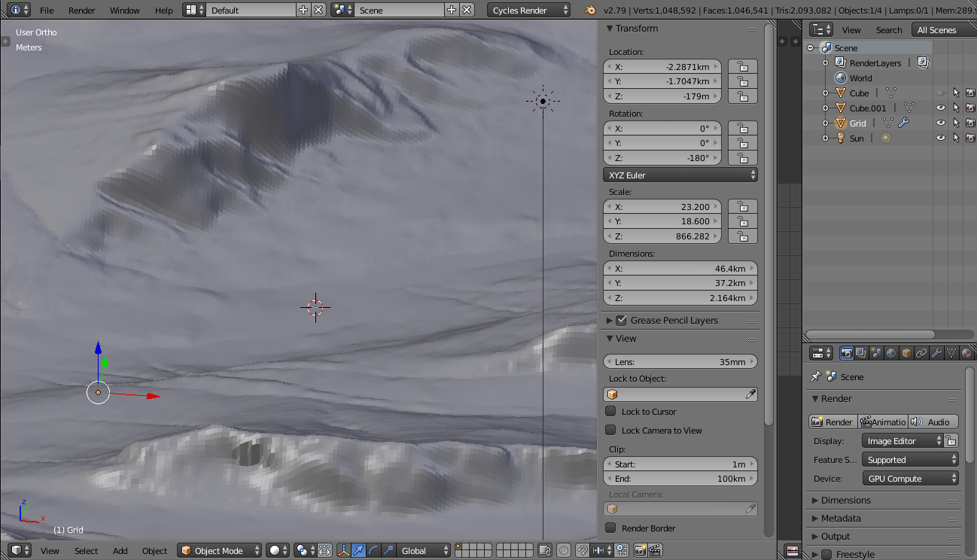Image resolution: width=977 pixels, height=560 pixels.
Task: Click the eyedropper in Lock to Object field
Action: (x=750, y=394)
